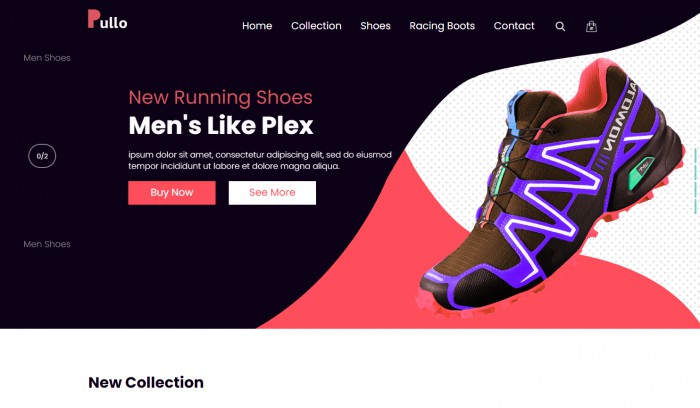Image resolution: width=700 pixels, height=408 pixels.
Task: Open the shopping bag cart icon
Action: pos(591,26)
